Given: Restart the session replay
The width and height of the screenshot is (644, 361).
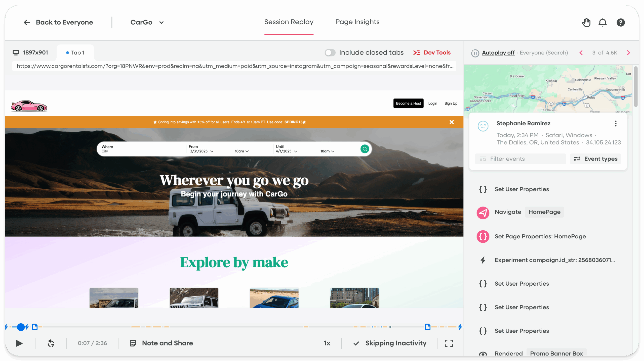Looking at the screenshot, I should click(51, 343).
